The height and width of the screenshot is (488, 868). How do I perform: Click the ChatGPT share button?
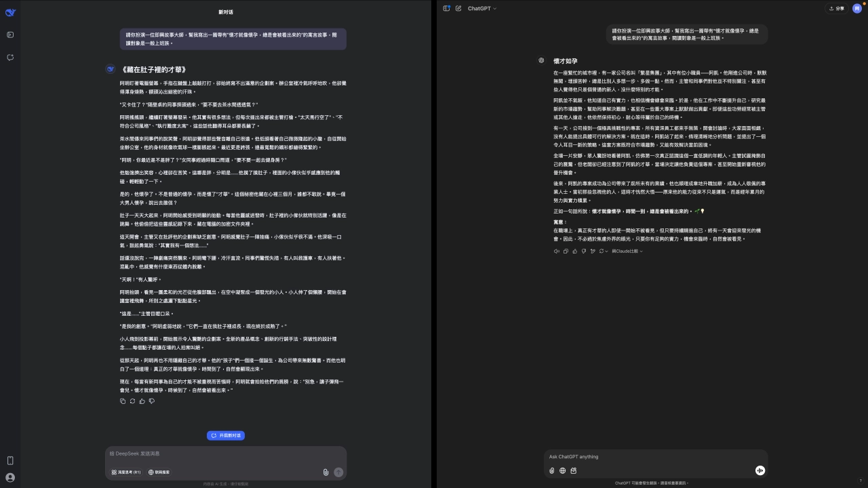click(x=836, y=8)
